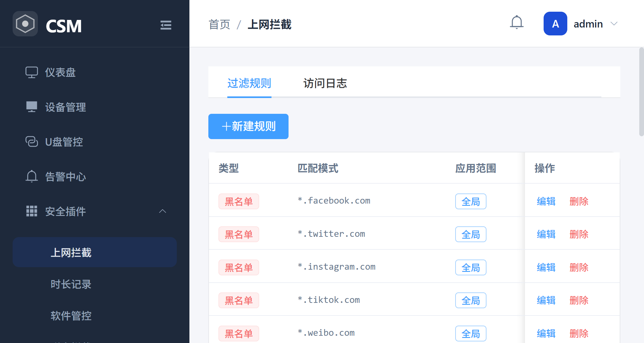The height and width of the screenshot is (343, 644).
Task: Click the CSM hexagon logo icon
Action: [x=25, y=24]
